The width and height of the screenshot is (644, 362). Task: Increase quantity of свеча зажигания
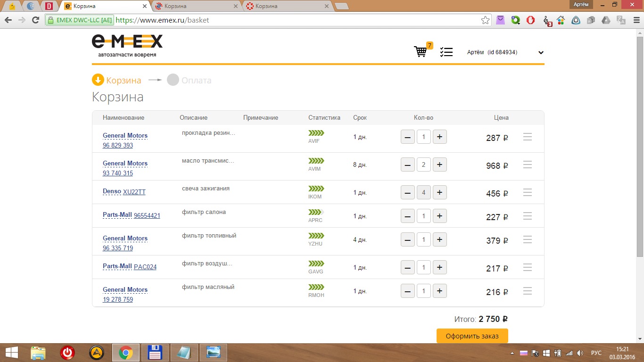440,192
